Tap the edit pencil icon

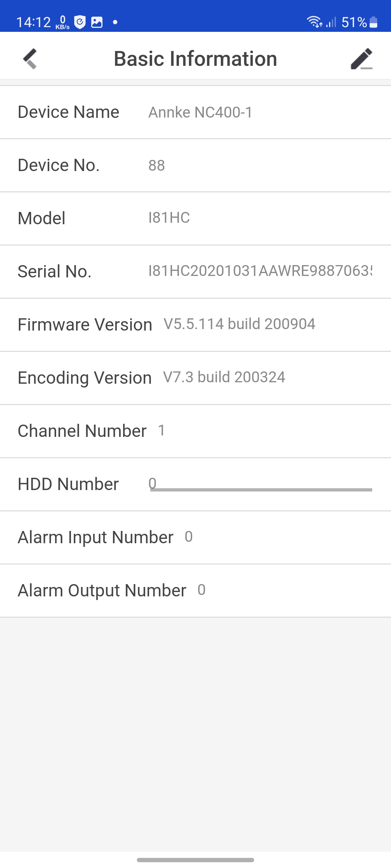tap(361, 59)
